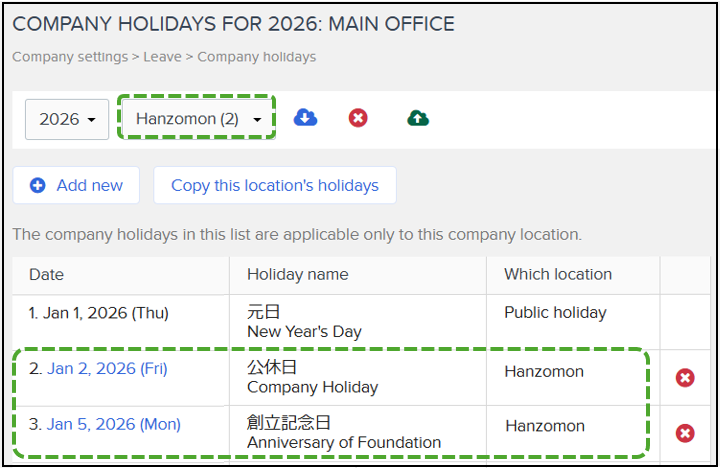
Task: Click the red delete icon in toolbar
Action: [x=358, y=118]
